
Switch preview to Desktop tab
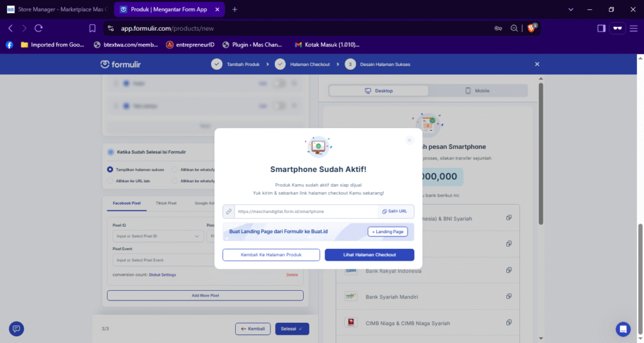pos(378,90)
